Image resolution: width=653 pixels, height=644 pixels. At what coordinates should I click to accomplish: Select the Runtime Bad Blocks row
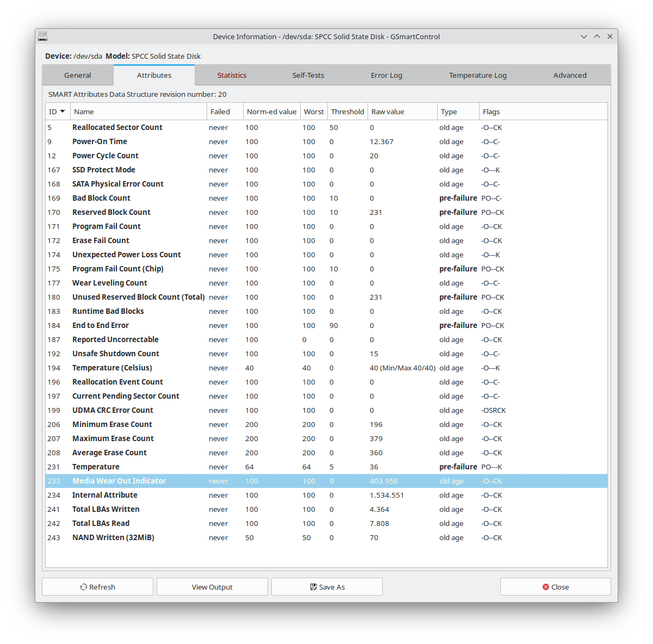pyautogui.click(x=326, y=311)
